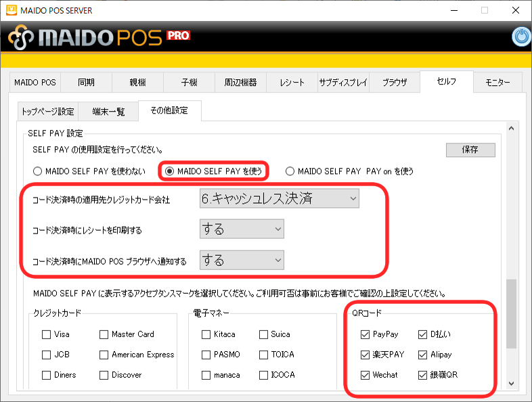Select the セルフ tab
The width and height of the screenshot is (532, 402).
pos(447,81)
